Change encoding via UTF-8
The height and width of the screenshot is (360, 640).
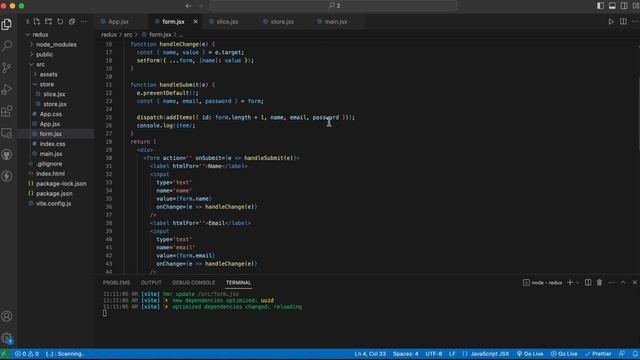[433, 354]
